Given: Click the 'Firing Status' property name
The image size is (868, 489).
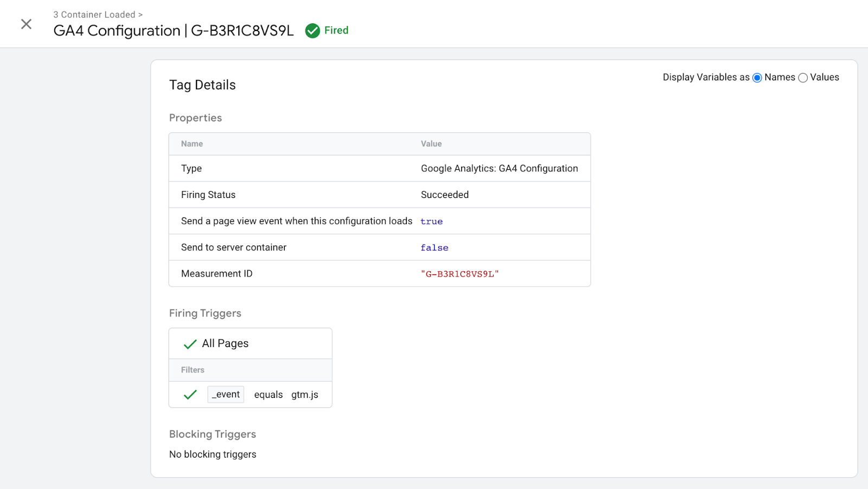Looking at the screenshot, I should pyautogui.click(x=208, y=195).
